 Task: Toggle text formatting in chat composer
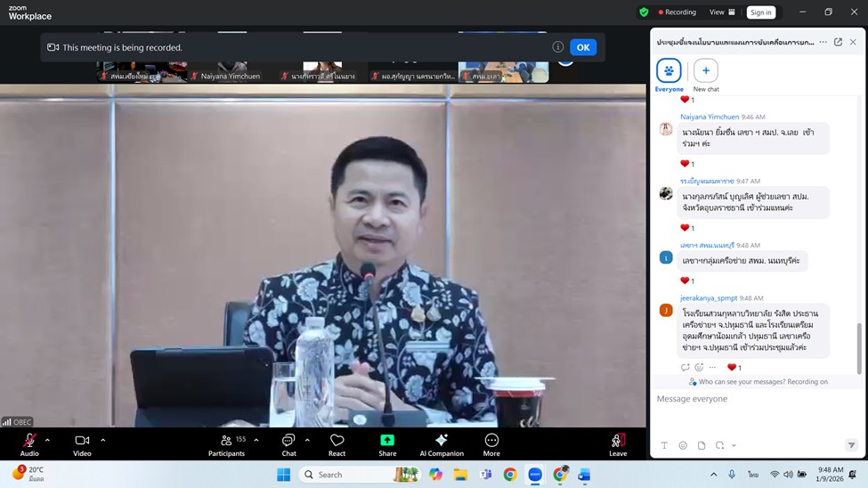coord(664,445)
